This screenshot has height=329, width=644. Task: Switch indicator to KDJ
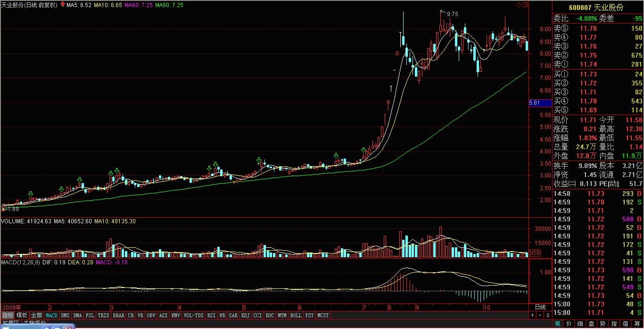pyautogui.click(x=246, y=315)
